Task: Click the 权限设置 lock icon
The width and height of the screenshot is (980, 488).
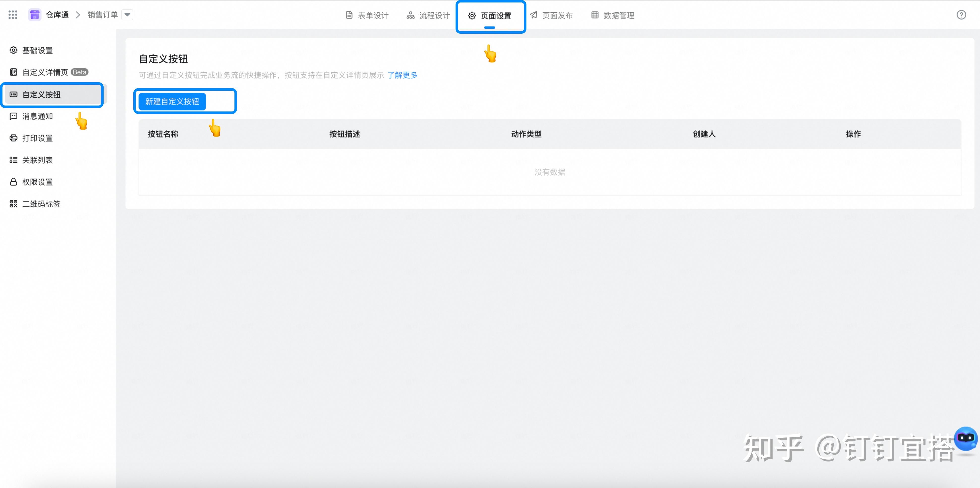Action: [x=13, y=182]
